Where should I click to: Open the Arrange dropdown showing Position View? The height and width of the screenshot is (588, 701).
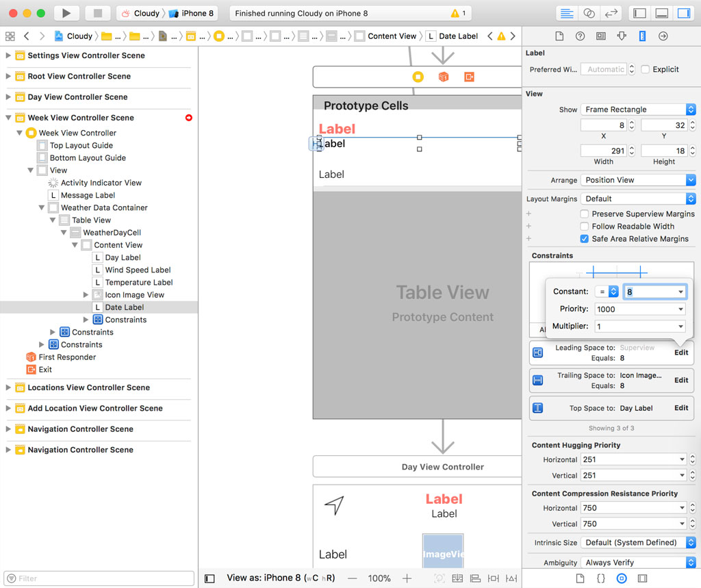point(637,180)
